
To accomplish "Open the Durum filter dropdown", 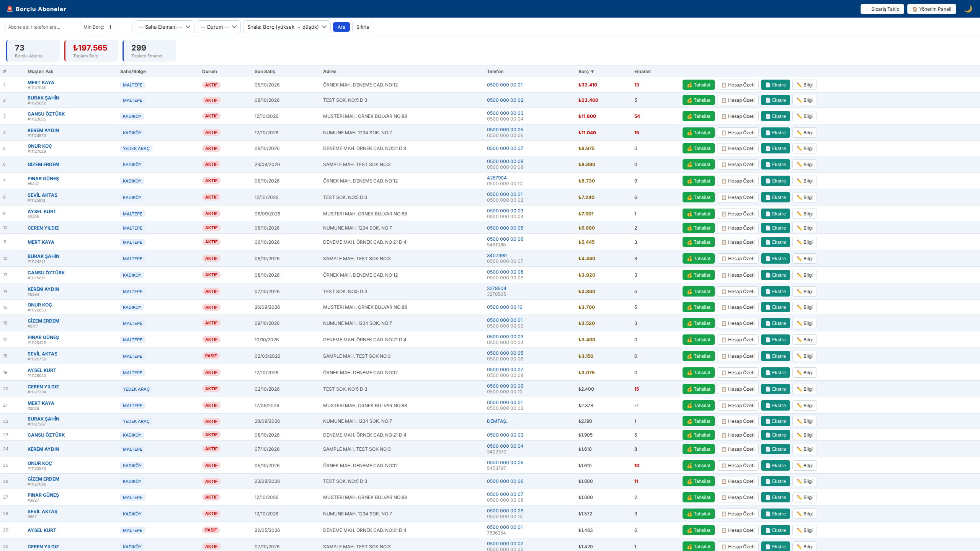I will click(219, 27).
